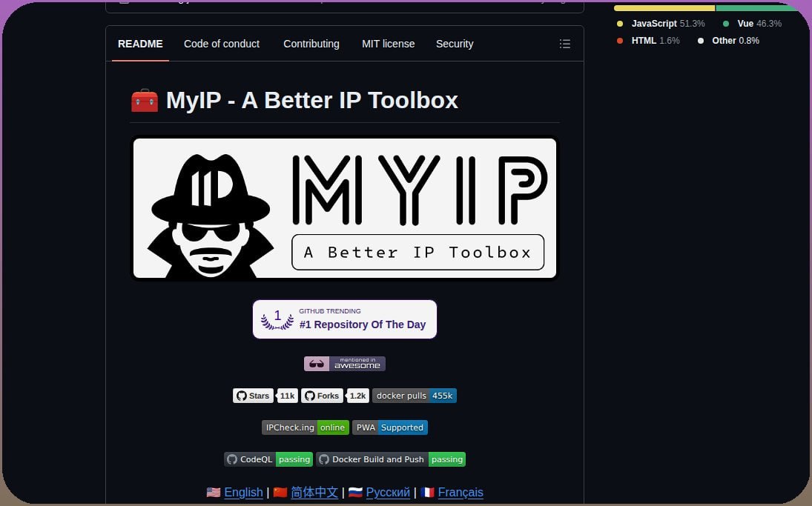Image resolution: width=812 pixels, height=506 pixels.
Task: Click the Docker Build and Push passing badge
Action: (391, 459)
